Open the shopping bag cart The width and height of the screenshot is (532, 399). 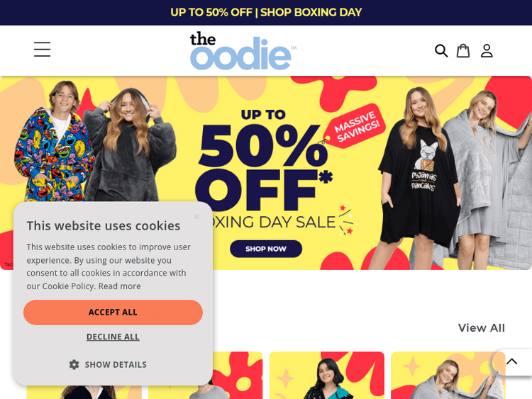coord(463,51)
